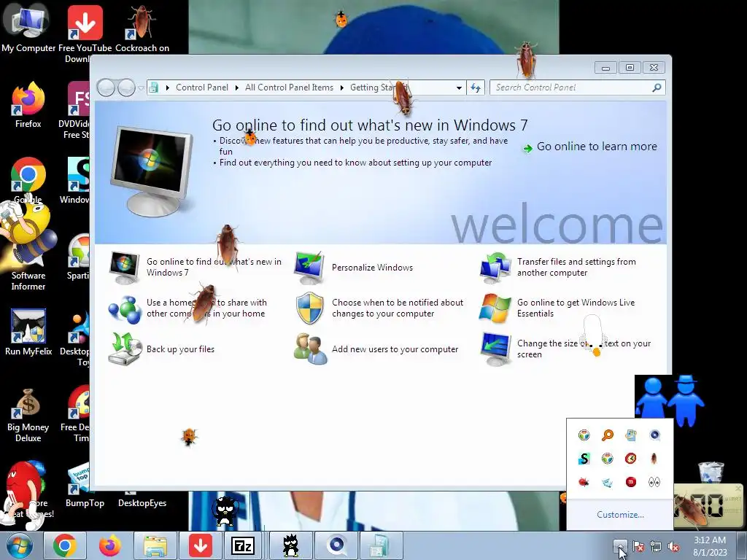The width and height of the screenshot is (747, 560).
Task: Open Big Money Deluxe desktop shortcut
Action: (28, 414)
